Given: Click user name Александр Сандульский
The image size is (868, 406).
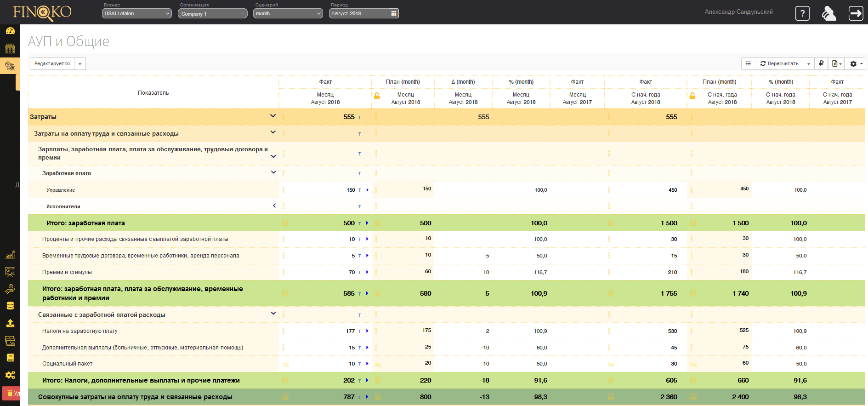Looking at the screenshot, I should click(738, 12).
